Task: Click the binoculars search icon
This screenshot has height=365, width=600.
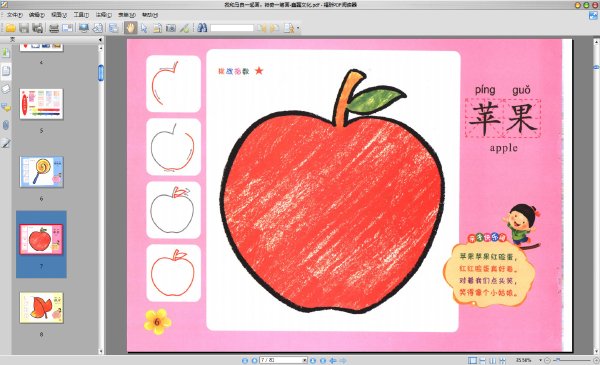Action: 202,28
